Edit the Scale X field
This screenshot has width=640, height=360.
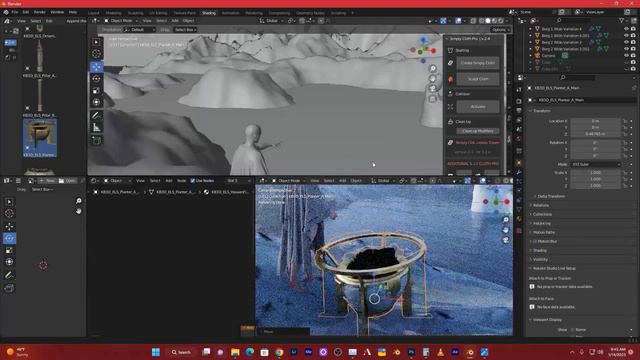[x=596, y=172]
